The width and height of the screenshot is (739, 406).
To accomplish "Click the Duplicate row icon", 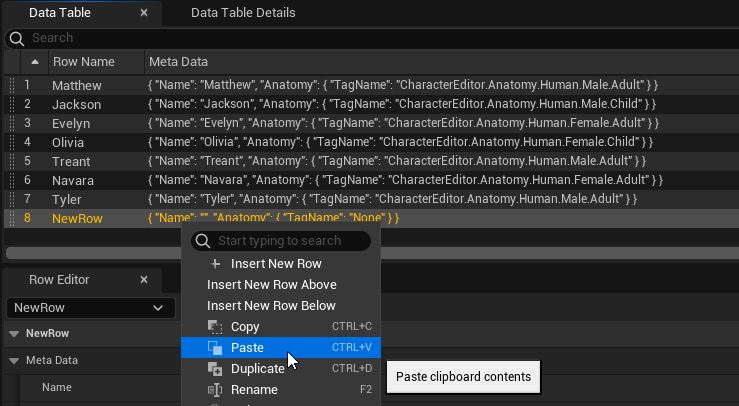I will click(214, 369).
